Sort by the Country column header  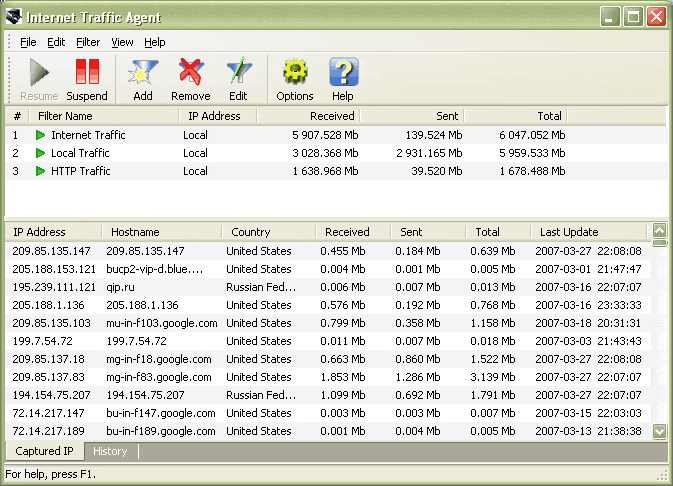pos(251,232)
